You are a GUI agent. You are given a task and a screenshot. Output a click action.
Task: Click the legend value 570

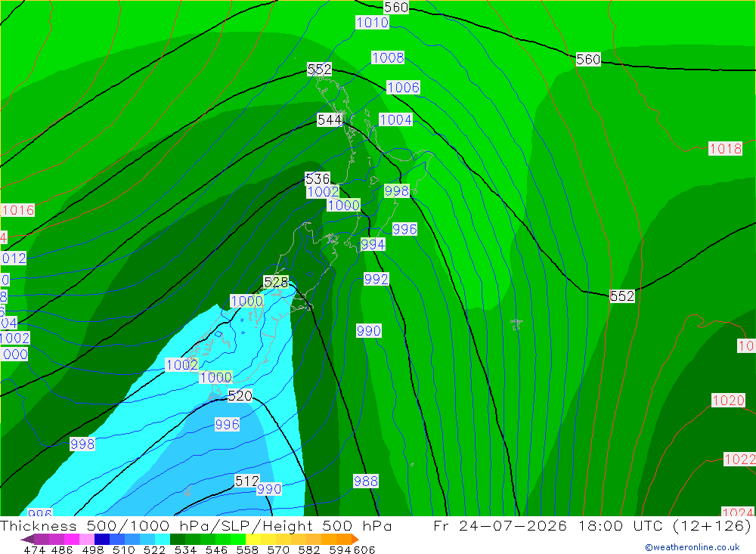point(278,549)
